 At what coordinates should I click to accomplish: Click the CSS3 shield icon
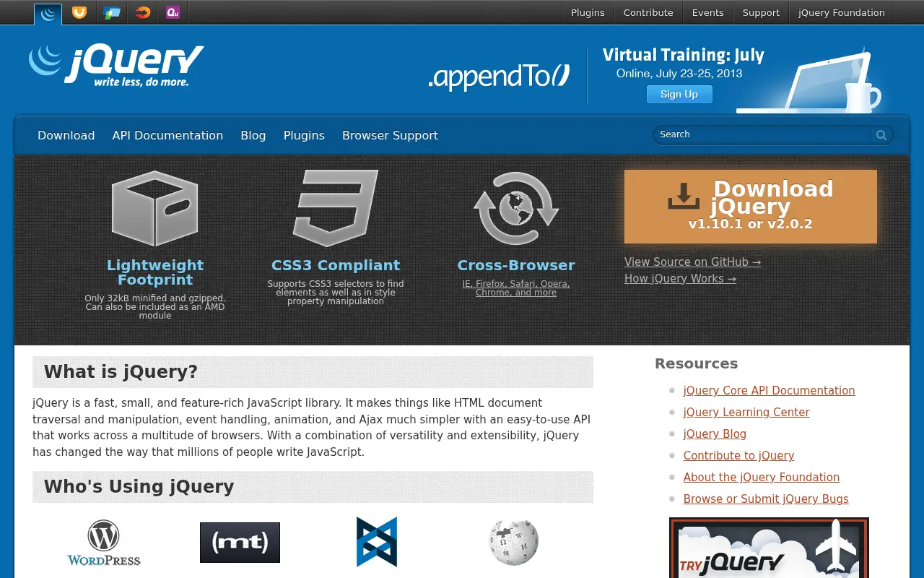point(336,208)
